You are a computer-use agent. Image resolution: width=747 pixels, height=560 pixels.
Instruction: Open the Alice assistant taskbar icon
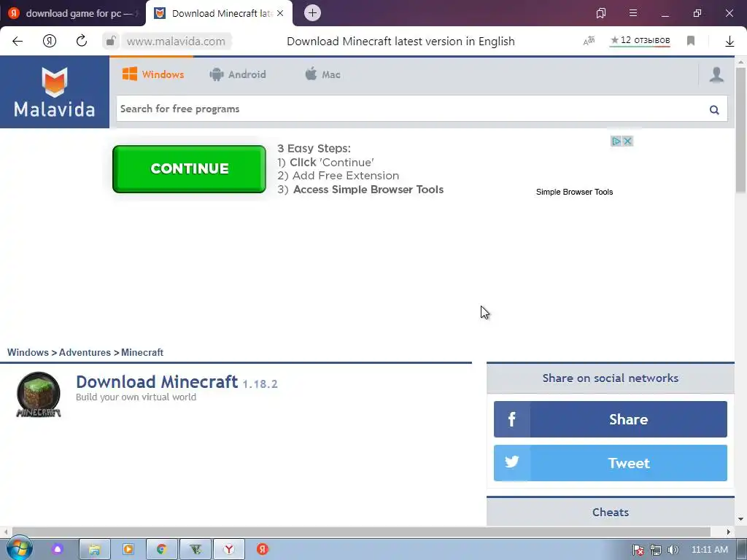[58, 549]
